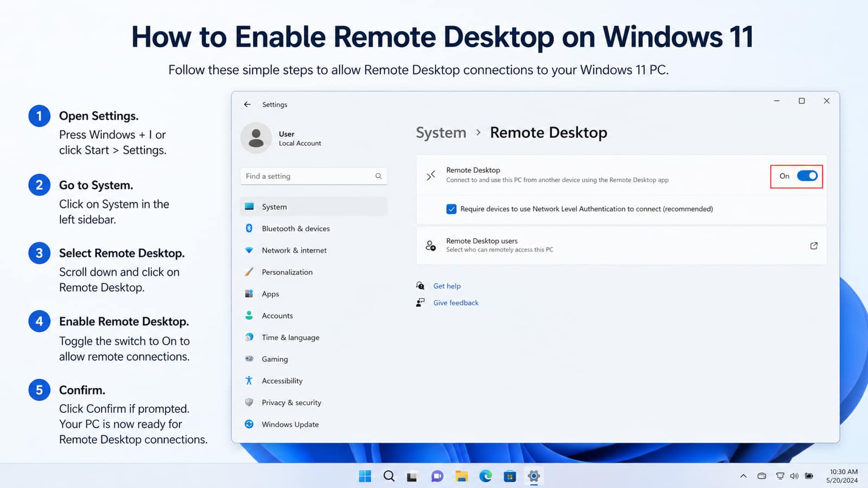Click the network icon in system tray
868x488 pixels.
pyautogui.click(x=780, y=476)
